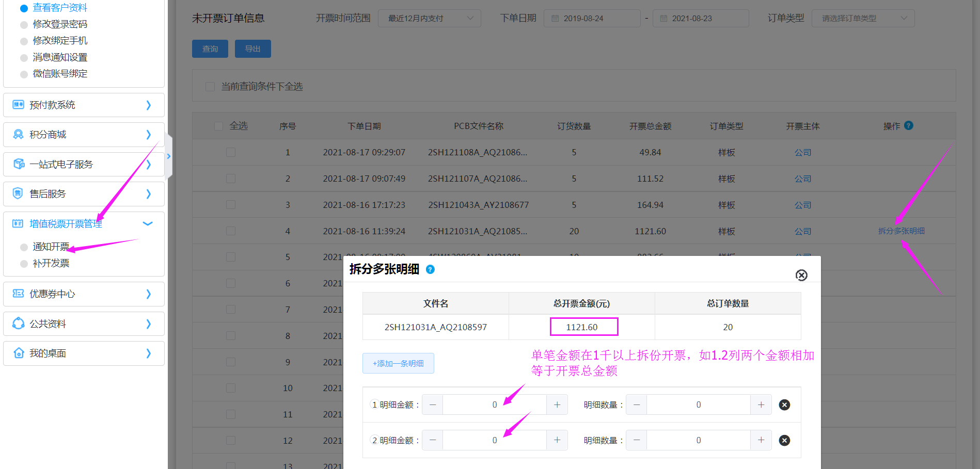980x469 pixels.
Task: Open the 订单类型 dropdown
Action: pyautogui.click(x=862, y=19)
